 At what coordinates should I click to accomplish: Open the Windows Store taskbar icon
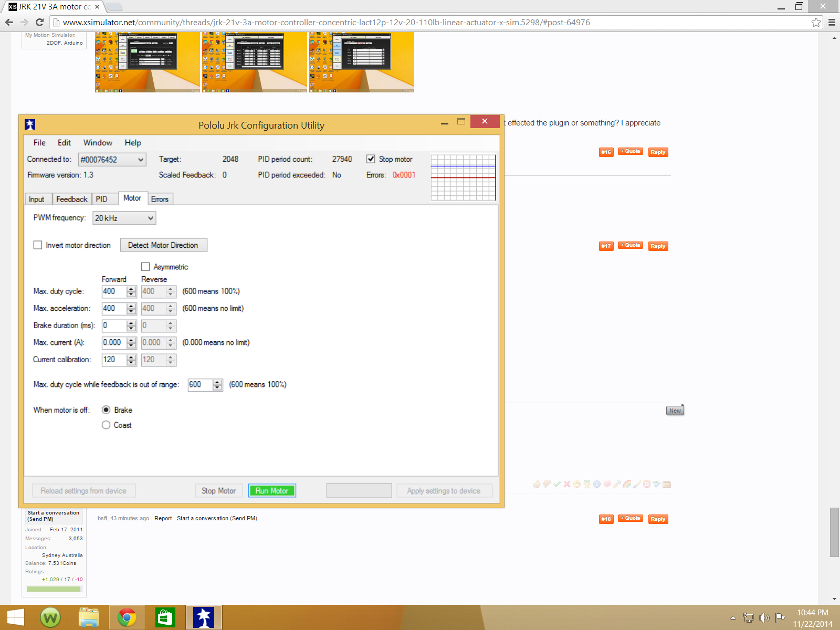(x=165, y=617)
